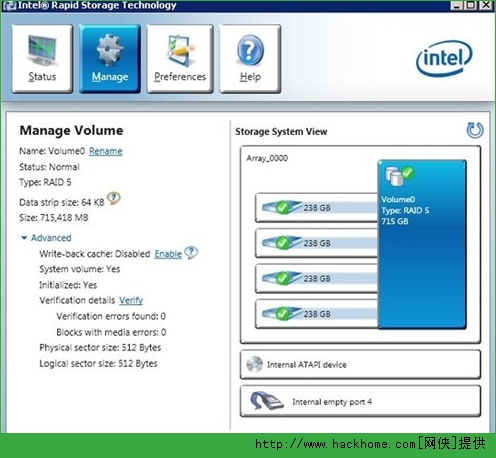The image size is (496, 458).
Task: Click the Initialized: Yes text
Action: pyautogui.click(x=68, y=285)
